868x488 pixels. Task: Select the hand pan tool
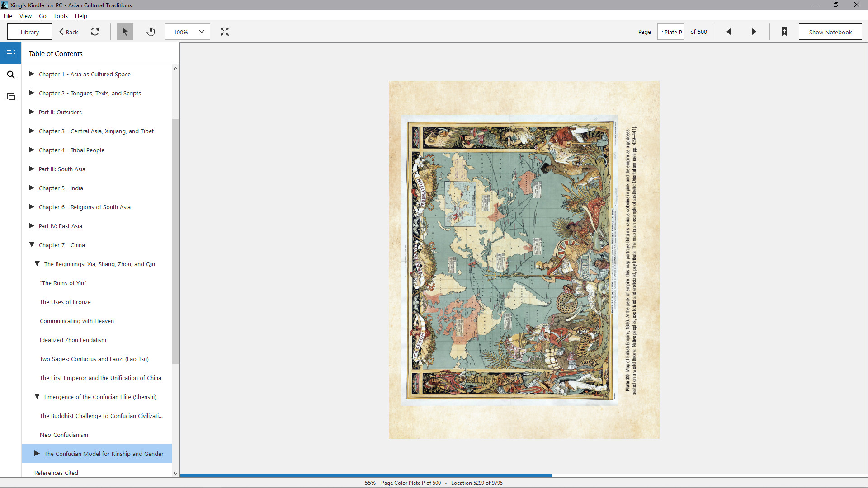tap(151, 32)
